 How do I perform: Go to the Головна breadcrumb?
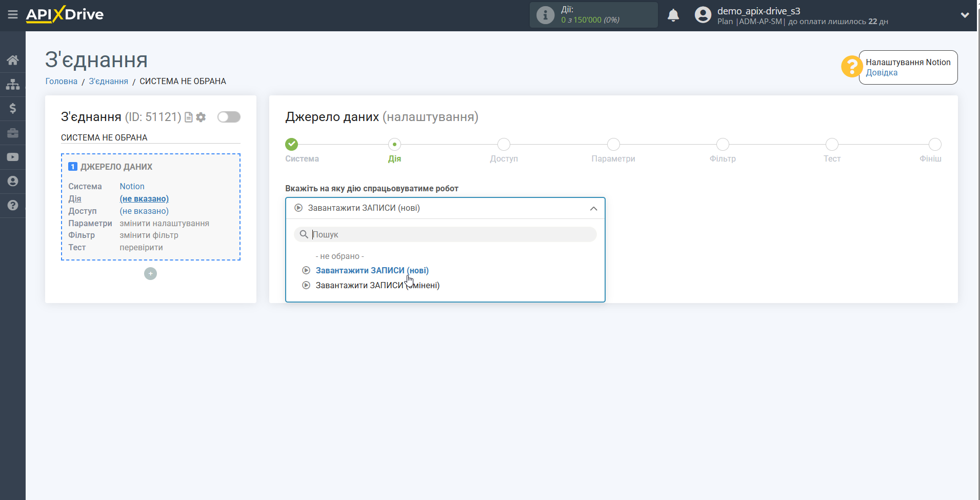coord(62,81)
